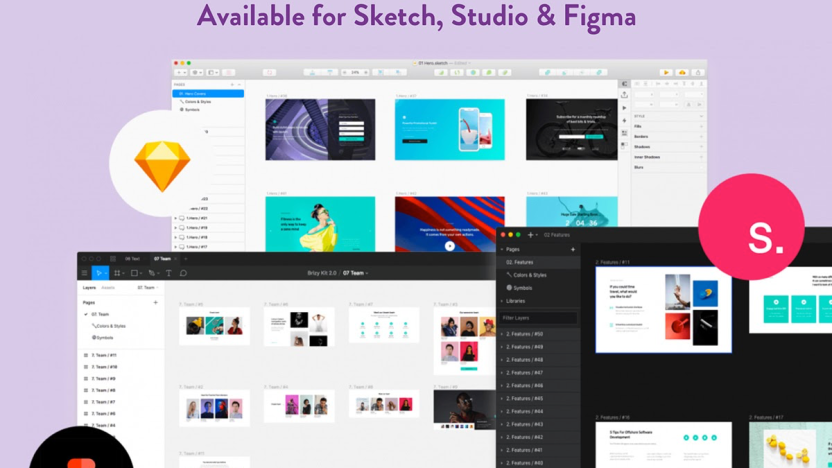This screenshot has height=468, width=832.
Task: Add a new page in Figma Pages panel
Action: (x=155, y=302)
